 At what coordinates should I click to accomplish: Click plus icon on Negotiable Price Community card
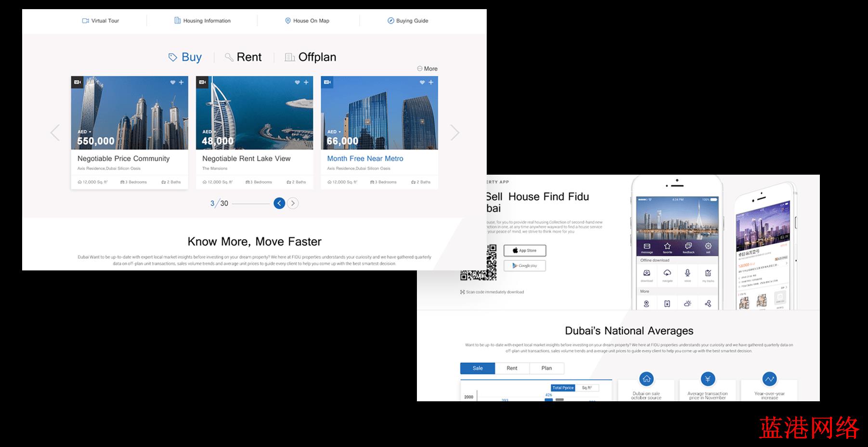(x=181, y=82)
